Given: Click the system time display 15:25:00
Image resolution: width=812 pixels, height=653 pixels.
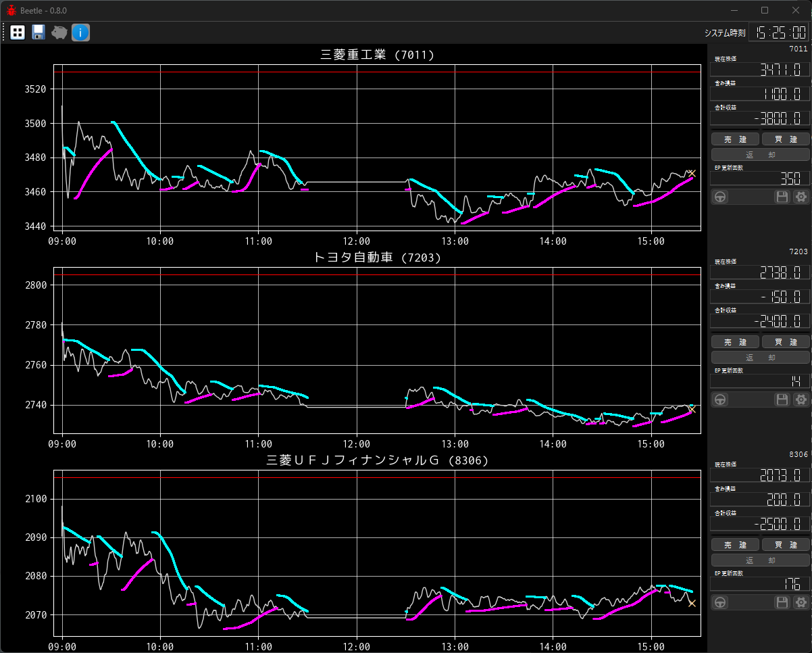Looking at the screenshot, I should pyautogui.click(x=779, y=32).
